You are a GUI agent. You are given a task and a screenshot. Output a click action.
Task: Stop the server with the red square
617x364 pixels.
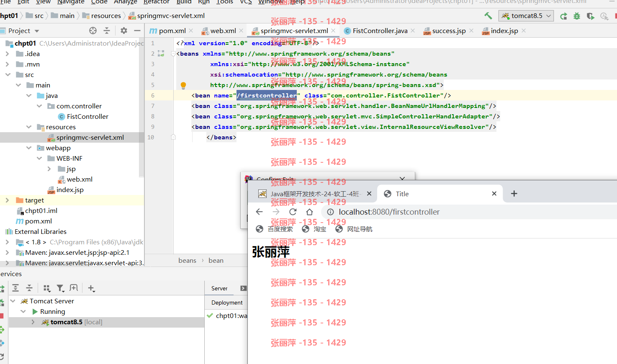tap(2, 316)
